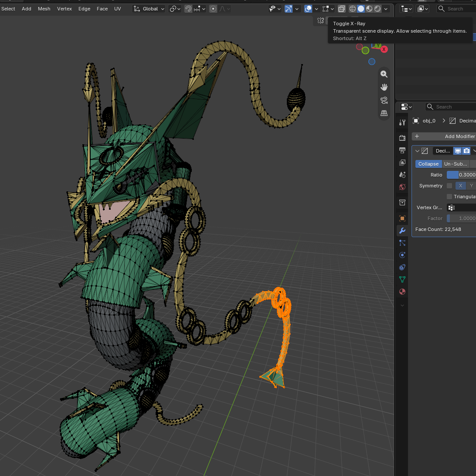
Task: Click Add Modifier button
Action: pyautogui.click(x=444, y=136)
